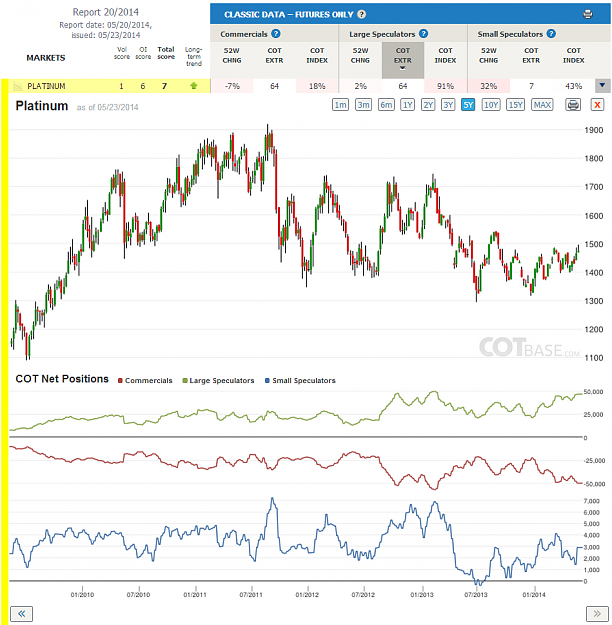Image resolution: width=612 pixels, height=625 pixels.
Task: Sort by Commercials COT INDEX column
Action: point(317,55)
